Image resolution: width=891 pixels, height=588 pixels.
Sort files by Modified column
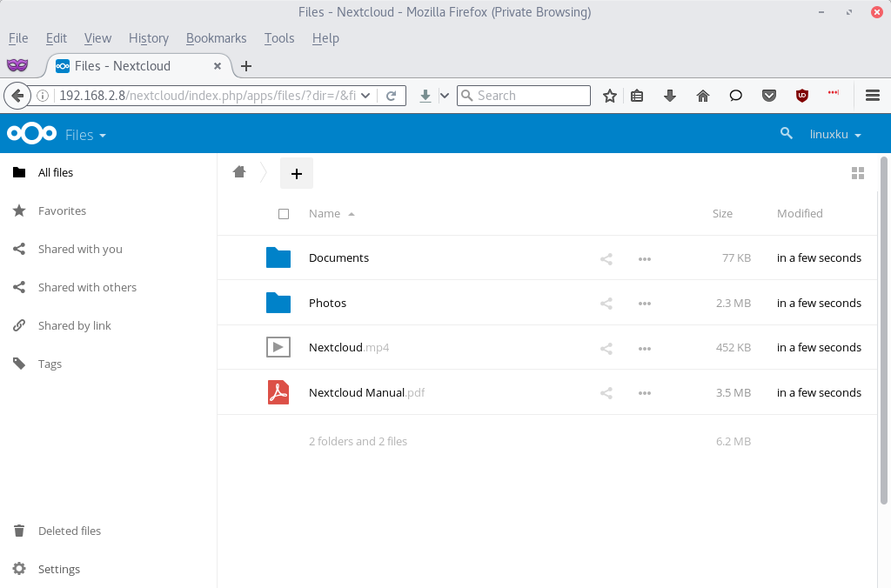[x=800, y=214]
